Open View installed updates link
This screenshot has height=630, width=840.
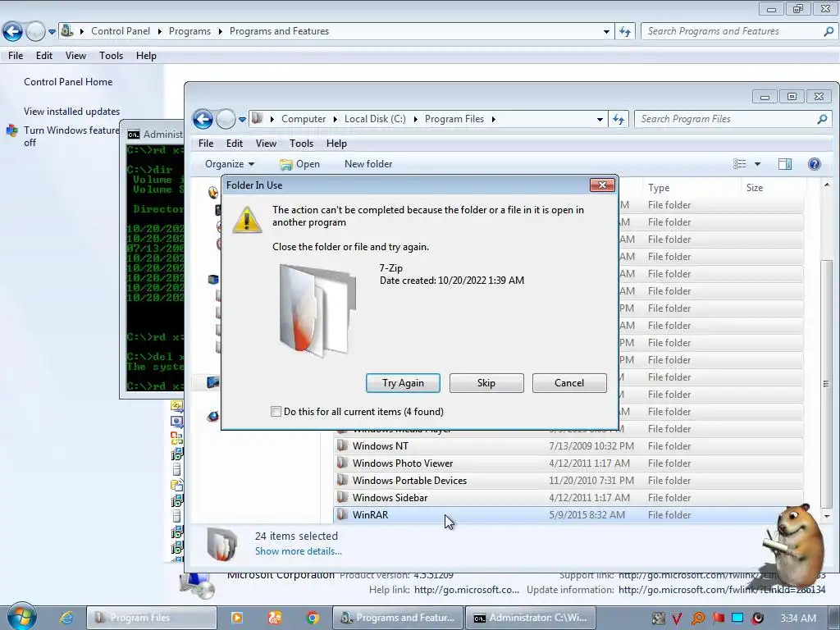[72, 112]
